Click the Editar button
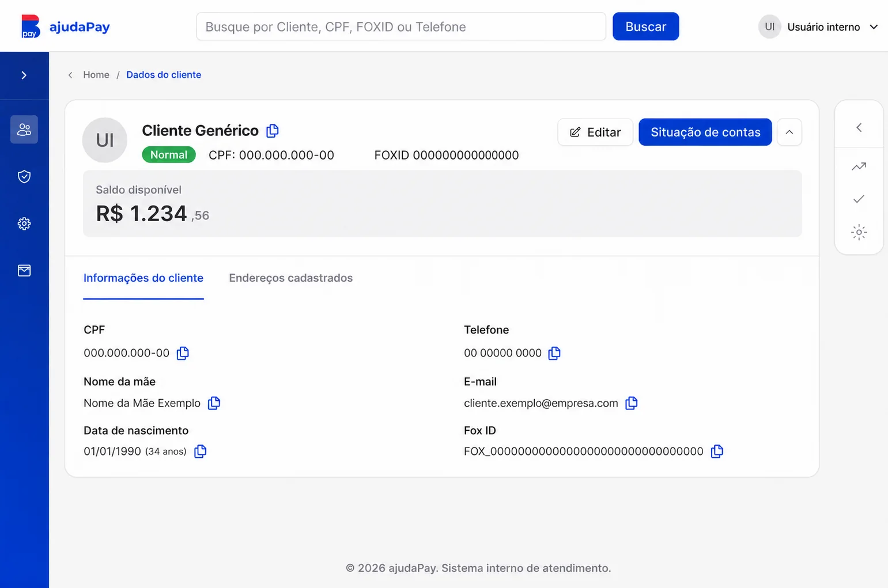The width and height of the screenshot is (888, 588). (595, 132)
